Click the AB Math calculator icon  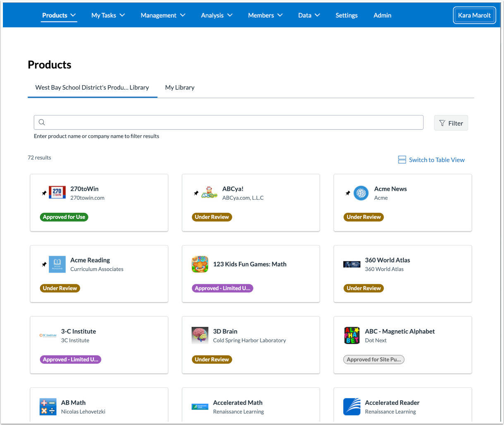click(x=48, y=407)
